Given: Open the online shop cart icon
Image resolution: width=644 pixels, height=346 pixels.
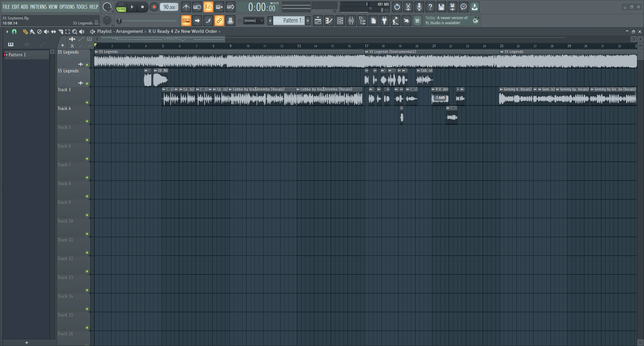Looking at the screenshot, I should click(418, 21).
